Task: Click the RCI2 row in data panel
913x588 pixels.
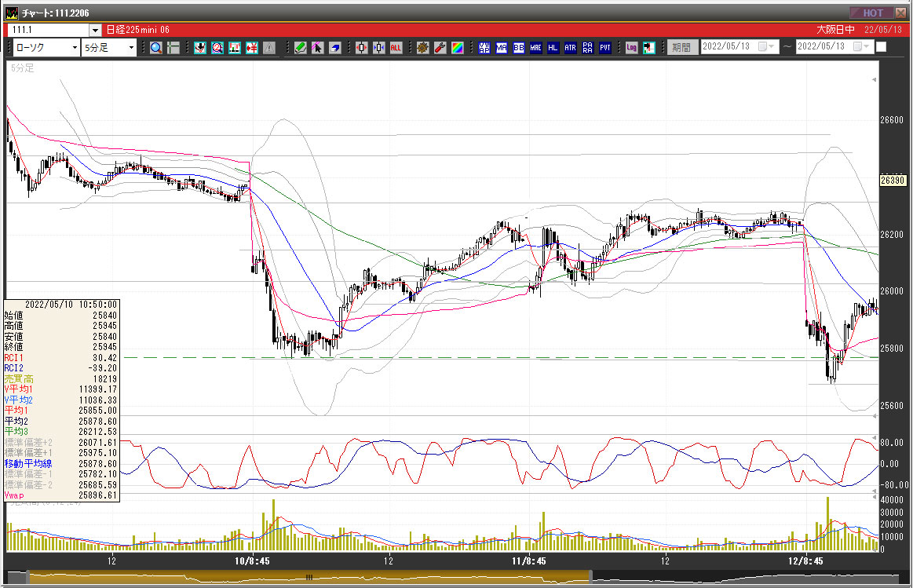Action: [x=60, y=368]
